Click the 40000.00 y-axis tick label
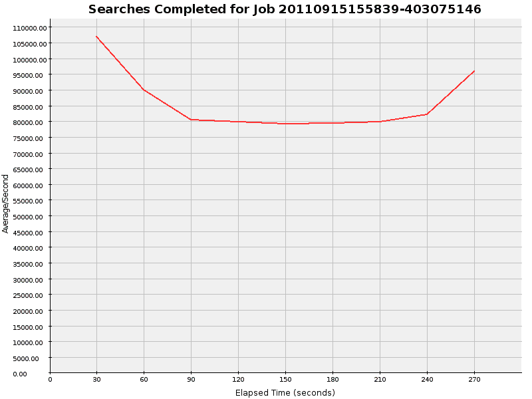Image resolution: width=532 pixels, height=399 pixels. click(x=29, y=248)
